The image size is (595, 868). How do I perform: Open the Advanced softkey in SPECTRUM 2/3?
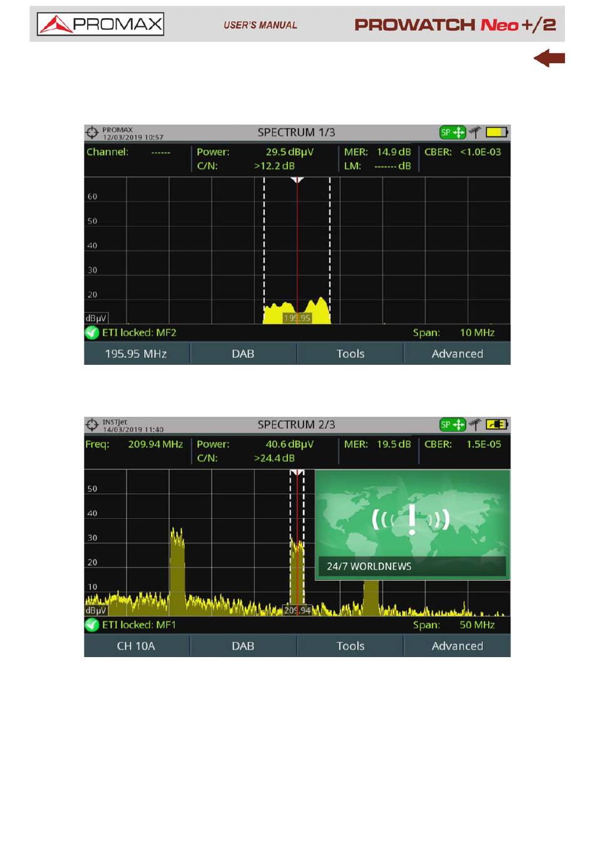coord(457,646)
